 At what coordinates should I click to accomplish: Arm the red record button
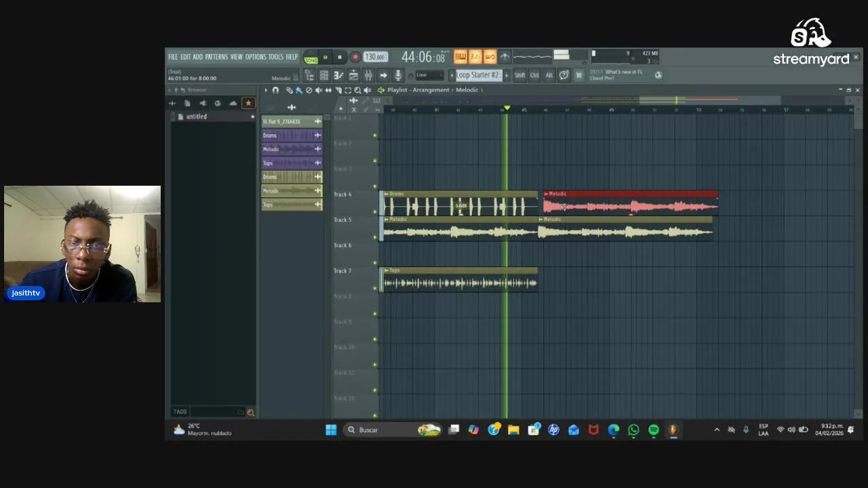(x=355, y=58)
